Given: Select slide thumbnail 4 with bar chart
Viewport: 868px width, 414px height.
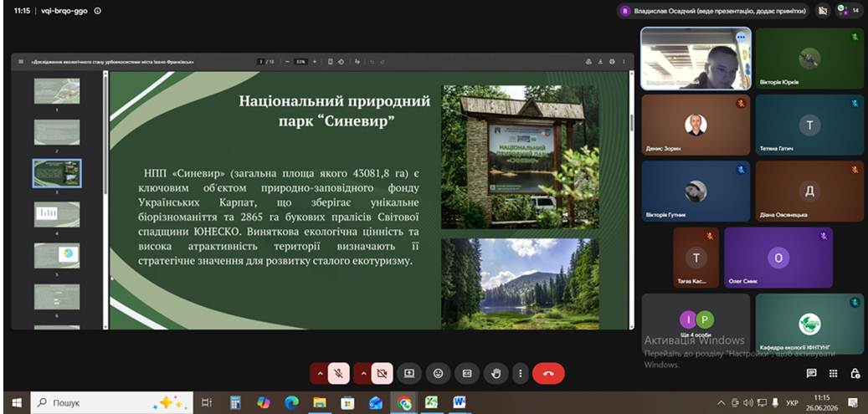Looking at the screenshot, I should click(57, 214).
